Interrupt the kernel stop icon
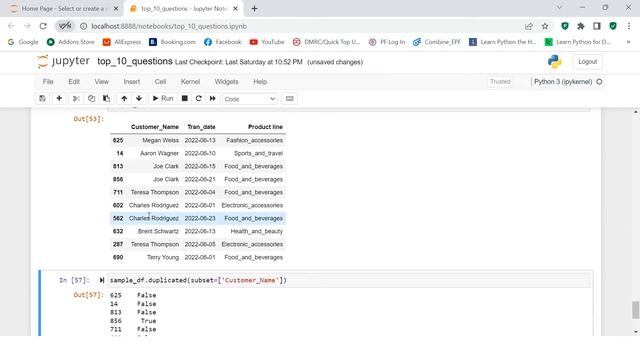 pyautogui.click(x=184, y=99)
